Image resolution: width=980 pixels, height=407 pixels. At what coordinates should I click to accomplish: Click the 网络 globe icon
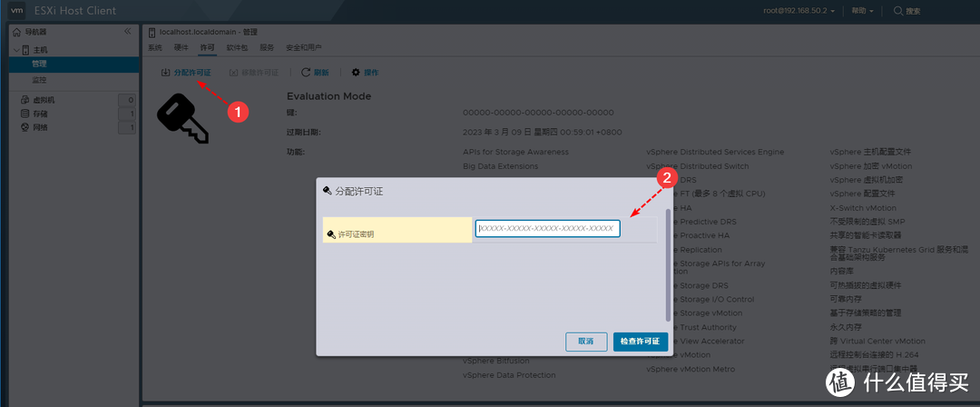point(25,127)
